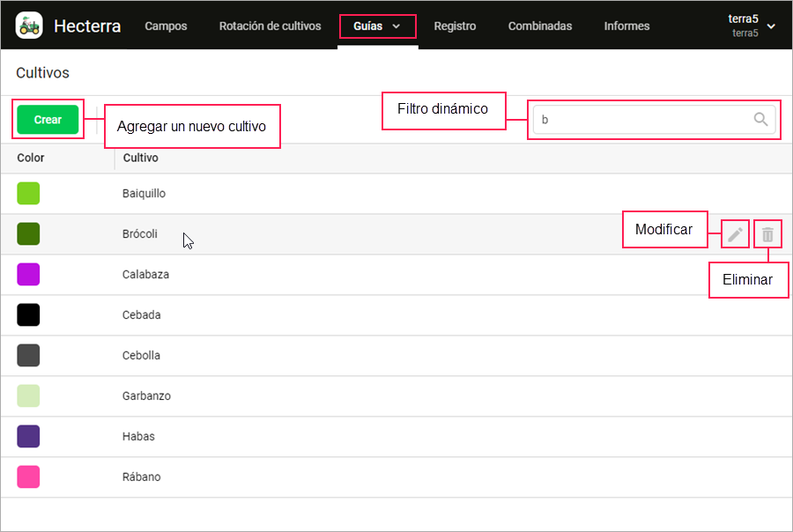Select the Cebada crop row

click(x=396, y=315)
